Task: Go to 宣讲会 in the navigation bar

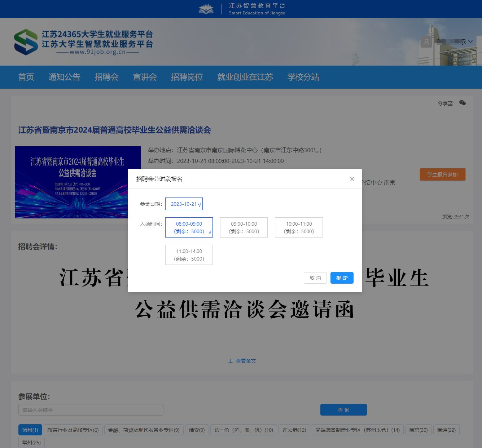Action: pyautogui.click(x=145, y=77)
